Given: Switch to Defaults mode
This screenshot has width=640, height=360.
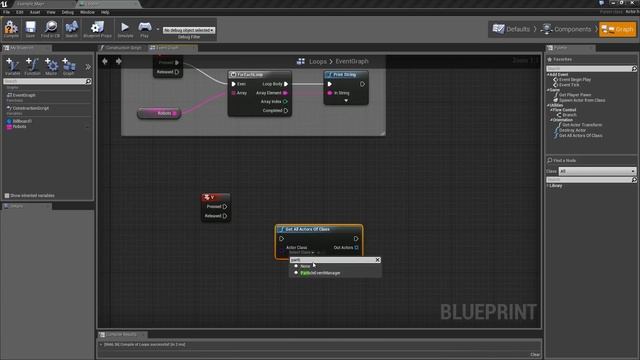Looking at the screenshot, I should point(511,29).
